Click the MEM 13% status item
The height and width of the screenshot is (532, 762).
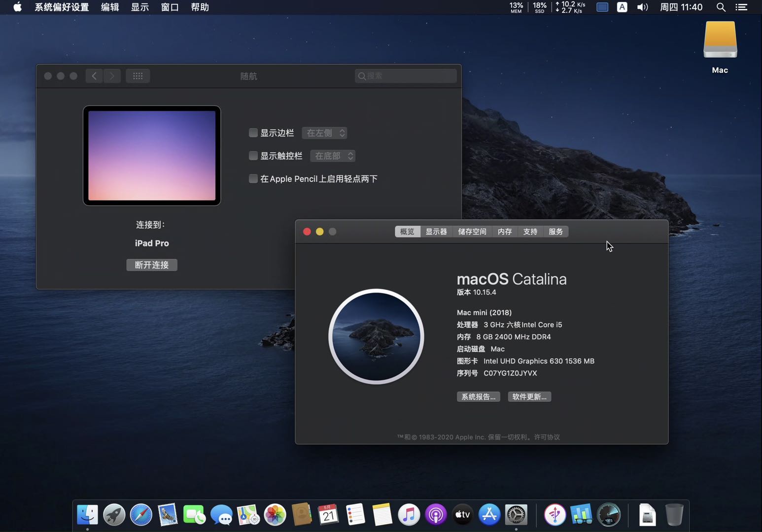pyautogui.click(x=516, y=7)
